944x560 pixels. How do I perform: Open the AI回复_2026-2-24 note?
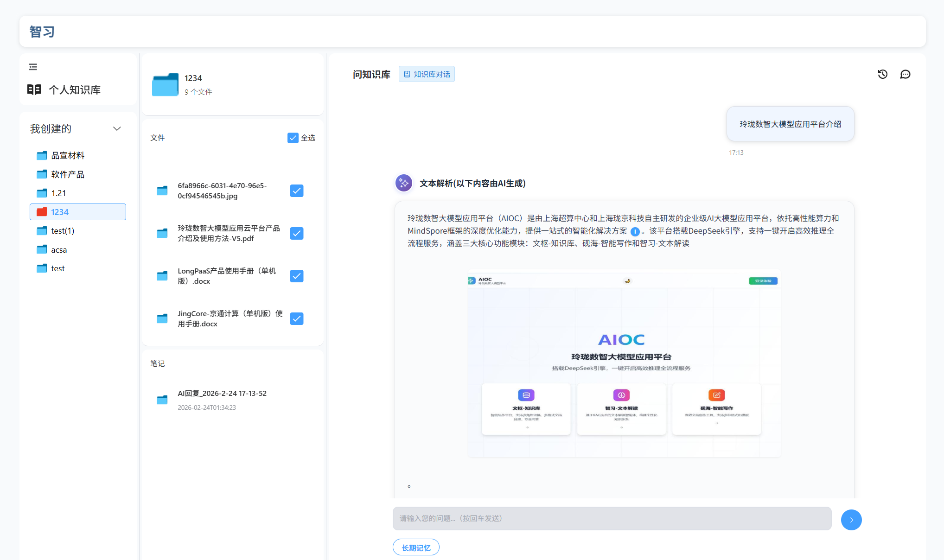point(222,393)
